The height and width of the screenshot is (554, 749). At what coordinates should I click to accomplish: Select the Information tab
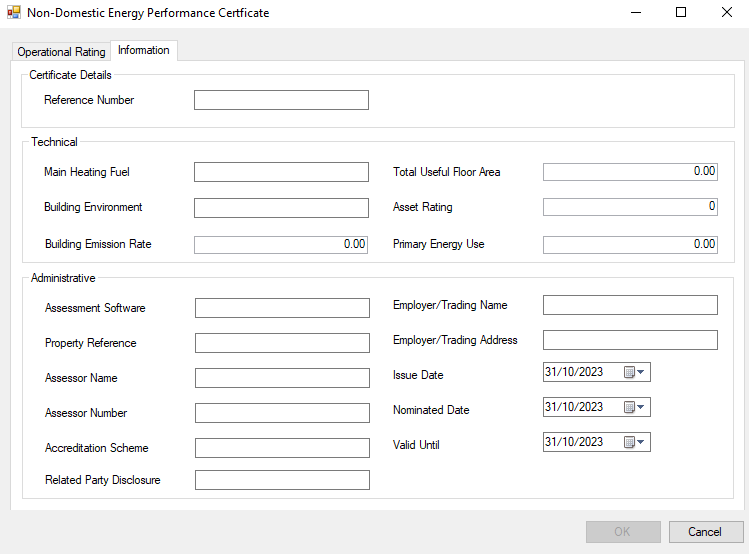click(144, 50)
